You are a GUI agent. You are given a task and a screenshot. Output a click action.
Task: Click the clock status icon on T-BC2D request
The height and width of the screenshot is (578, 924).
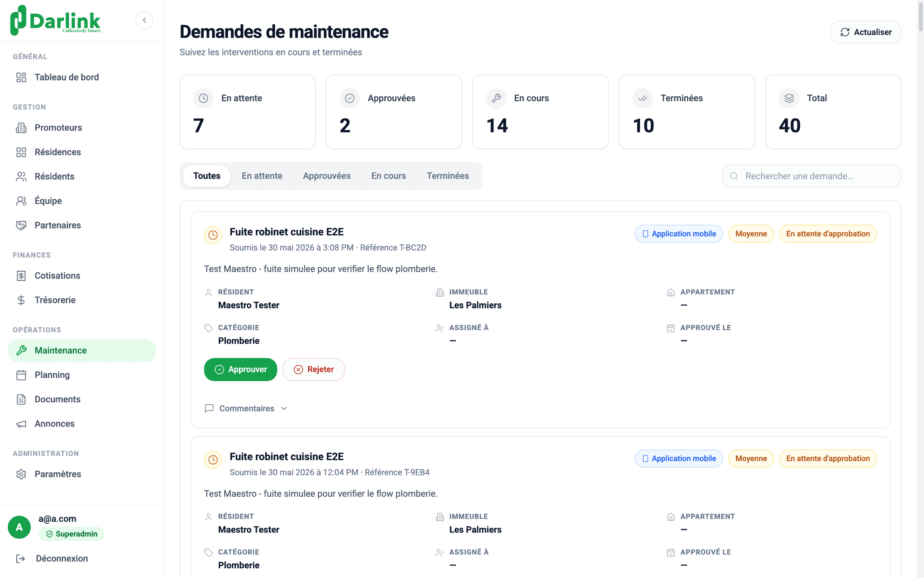coord(213,235)
